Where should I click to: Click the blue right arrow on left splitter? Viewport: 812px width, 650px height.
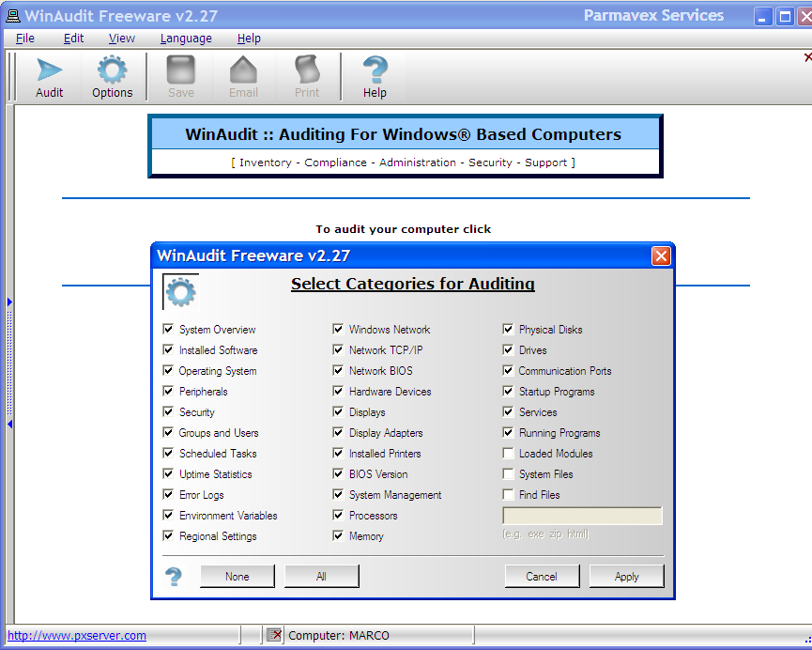[9, 302]
